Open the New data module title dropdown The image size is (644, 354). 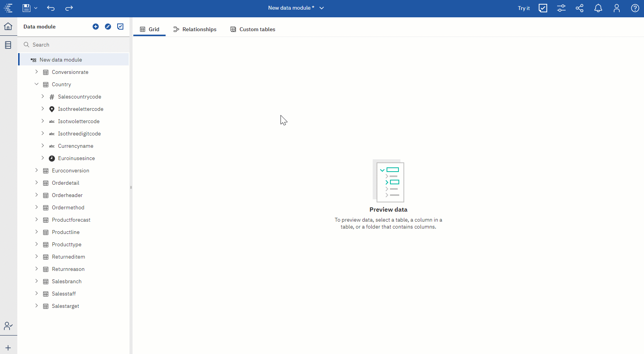click(322, 8)
